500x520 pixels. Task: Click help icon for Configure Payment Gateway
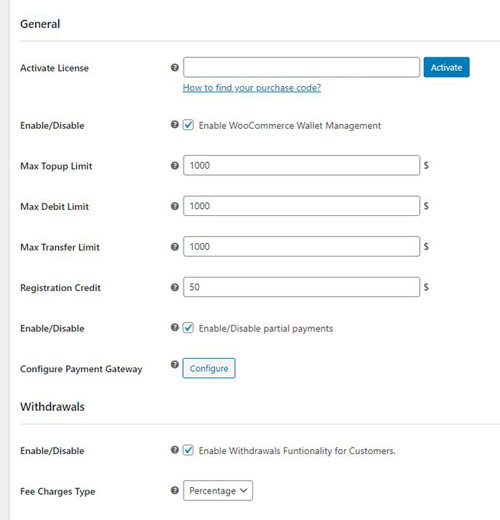(x=175, y=364)
